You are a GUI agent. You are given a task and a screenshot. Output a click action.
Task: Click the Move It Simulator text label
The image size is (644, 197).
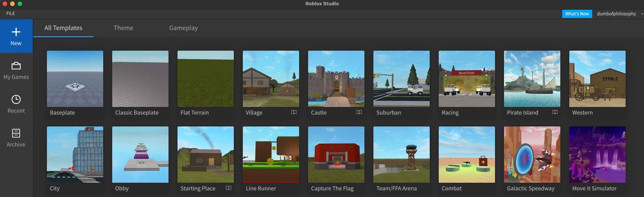(x=594, y=188)
